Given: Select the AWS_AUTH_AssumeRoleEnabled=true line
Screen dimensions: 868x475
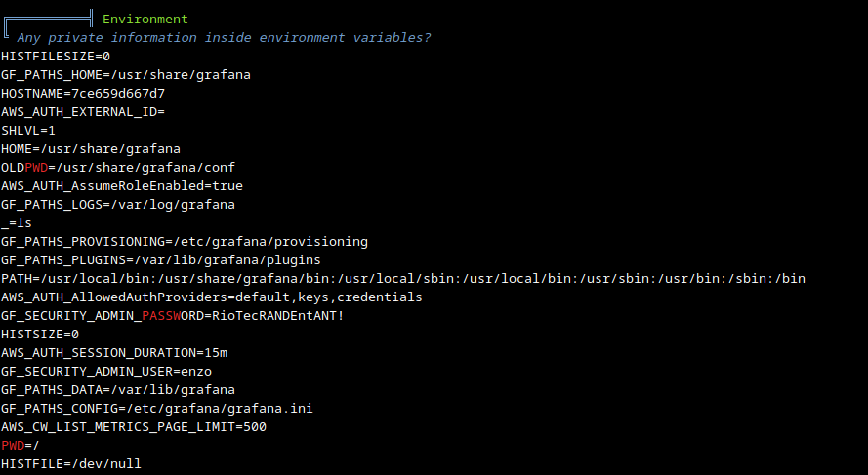Looking at the screenshot, I should (x=122, y=185).
